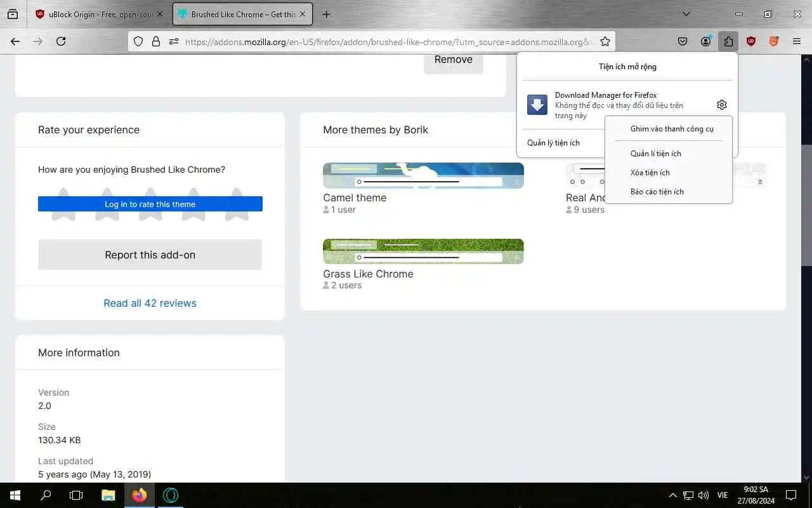Click Tiện ích mở rộng panel title
Screen dimensions: 812x508
[627, 67]
